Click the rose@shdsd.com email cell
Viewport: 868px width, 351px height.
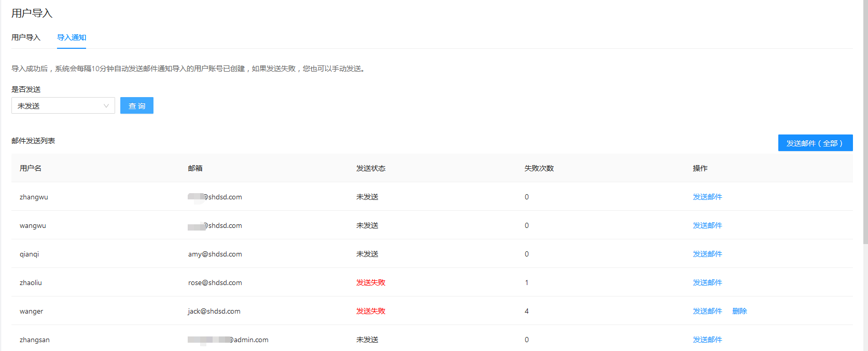(215, 282)
